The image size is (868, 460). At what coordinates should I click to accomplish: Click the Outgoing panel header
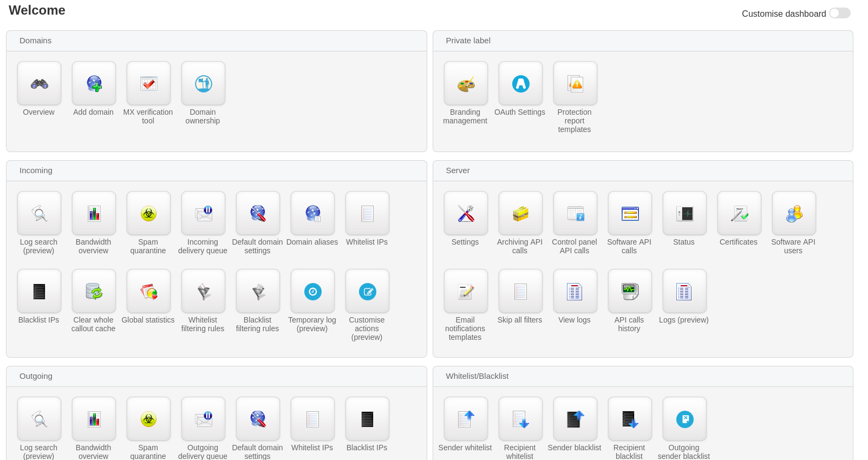click(x=217, y=376)
